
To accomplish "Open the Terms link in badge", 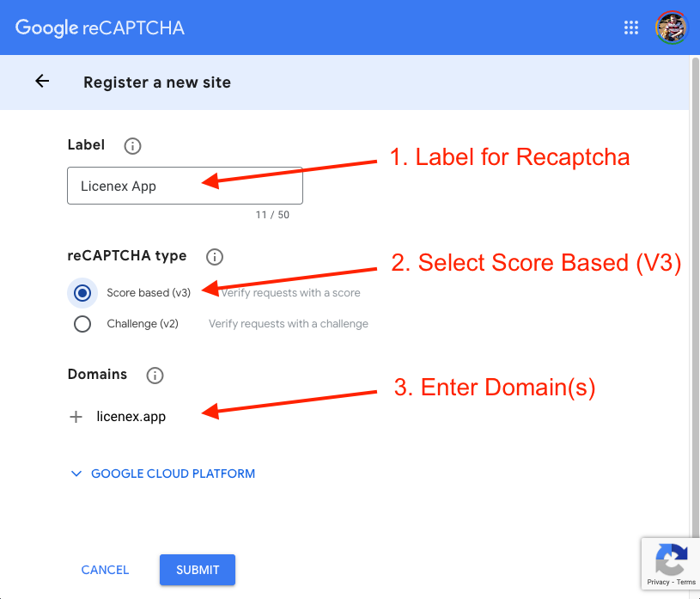I will [686, 583].
